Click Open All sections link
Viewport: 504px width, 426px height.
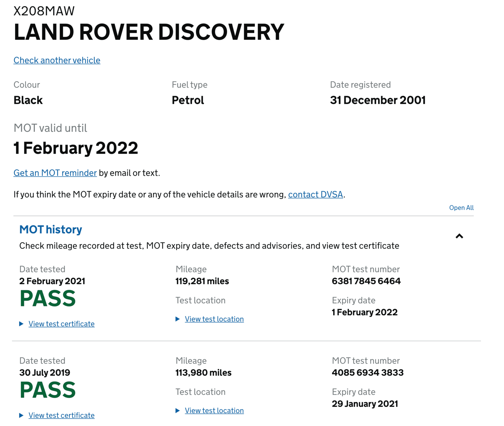[x=461, y=208]
